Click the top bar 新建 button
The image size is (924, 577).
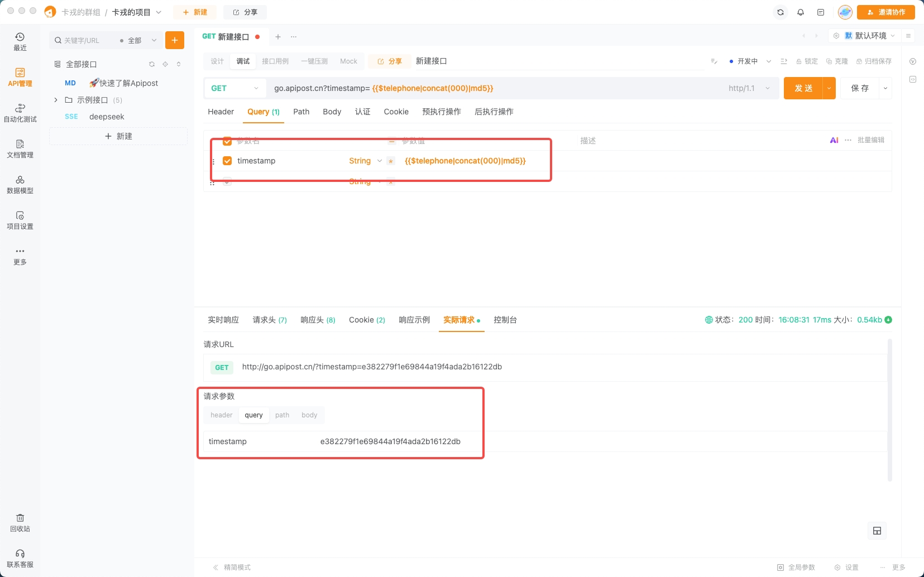(195, 12)
